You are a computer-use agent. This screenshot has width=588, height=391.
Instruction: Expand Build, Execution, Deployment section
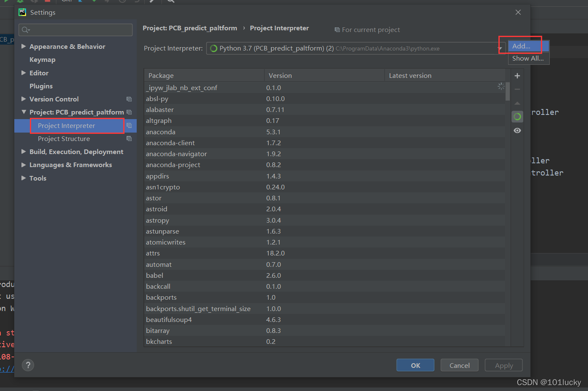tap(24, 152)
